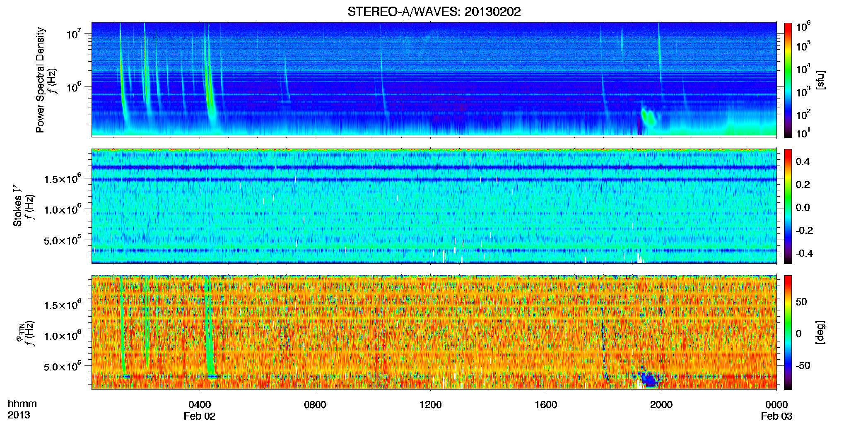Click the φRTN degrees color bar
The image size is (868, 447).
(x=788, y=332)
